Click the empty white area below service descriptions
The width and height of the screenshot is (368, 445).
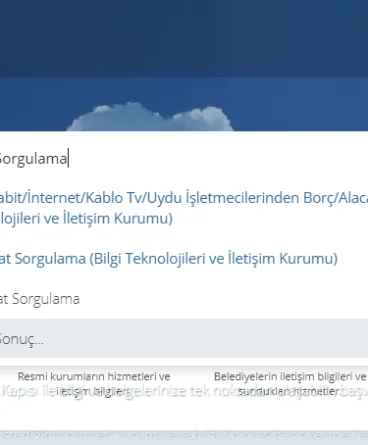point(184,413)
